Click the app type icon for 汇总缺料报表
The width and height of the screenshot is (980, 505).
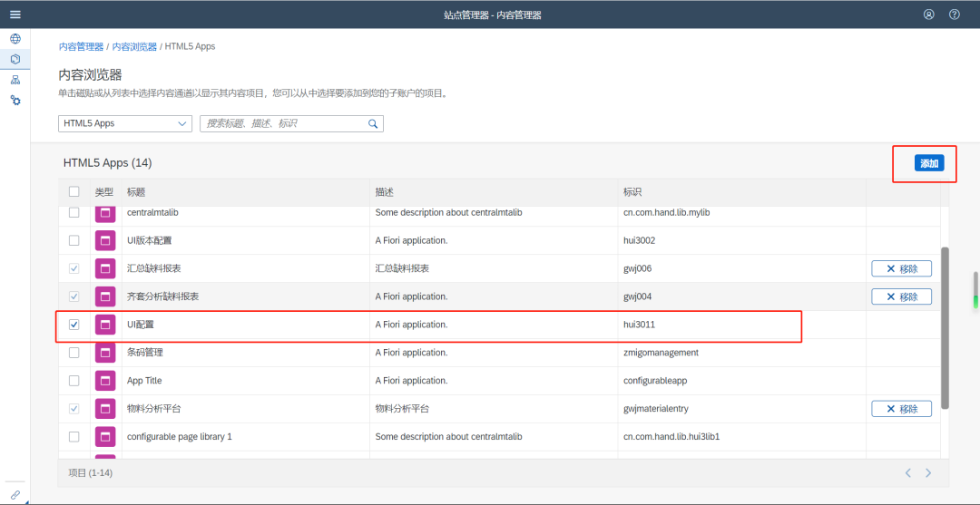pyautogui.click(x=105, y=268)
